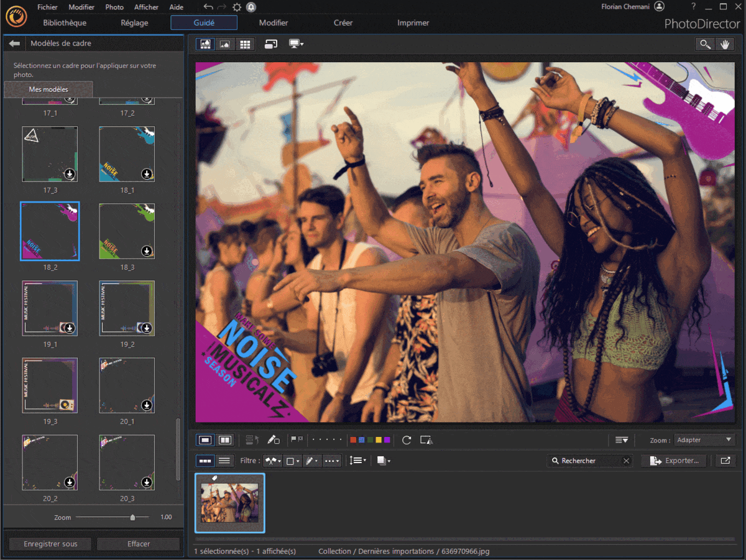Open the secondary monitor display icon

[x=295, y=44]
